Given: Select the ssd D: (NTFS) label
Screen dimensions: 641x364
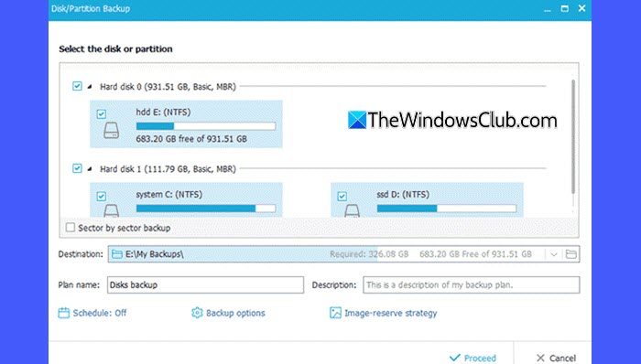Looking at the screenshot, I should tap(403, 194).
